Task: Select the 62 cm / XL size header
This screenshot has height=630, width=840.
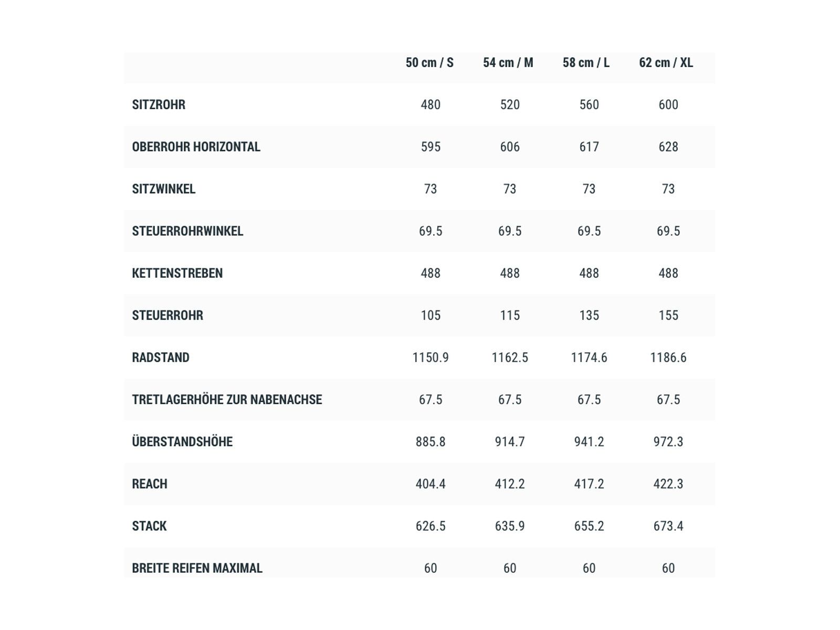Action: 666,63
